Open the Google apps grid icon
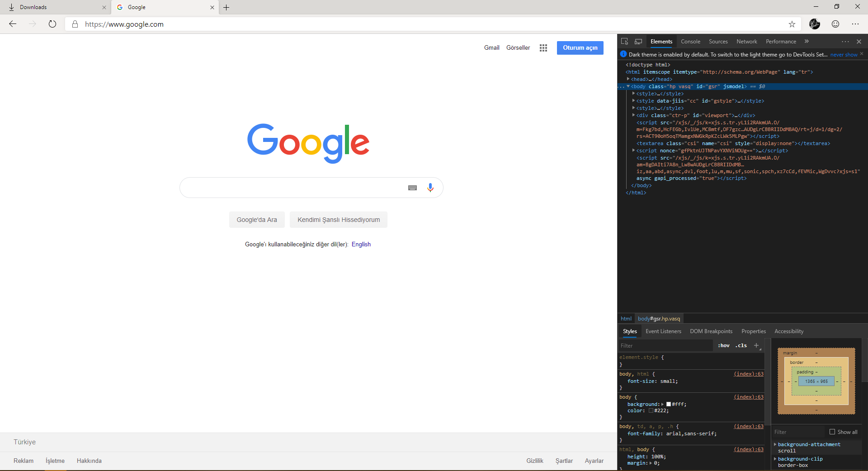 tap(543, 48)
